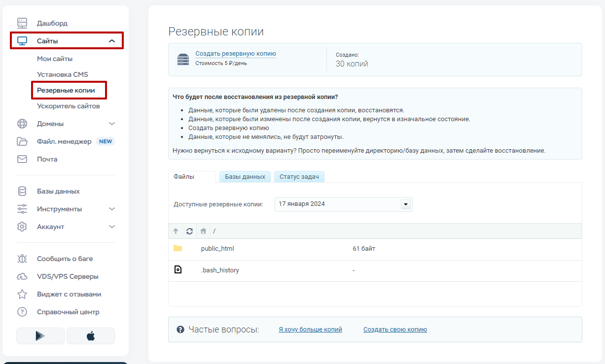The image size is (605, 364).
Task: Open the Apple App Store button
Action: pyautogui.click(x=91, y=336)
